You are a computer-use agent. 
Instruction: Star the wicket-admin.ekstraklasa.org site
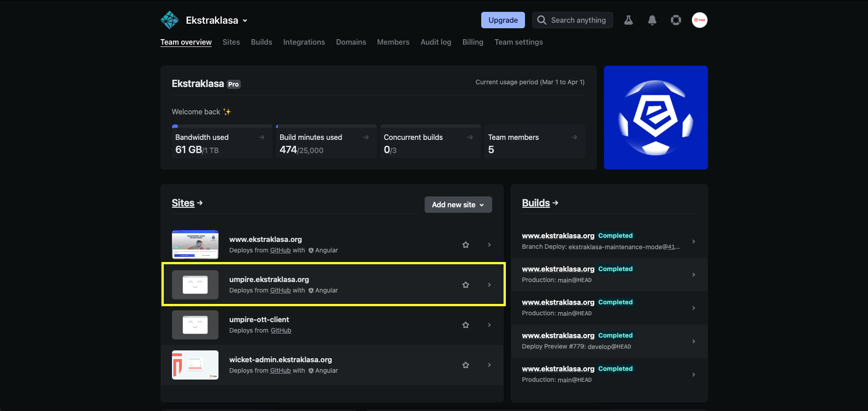[x=466, y=365]
